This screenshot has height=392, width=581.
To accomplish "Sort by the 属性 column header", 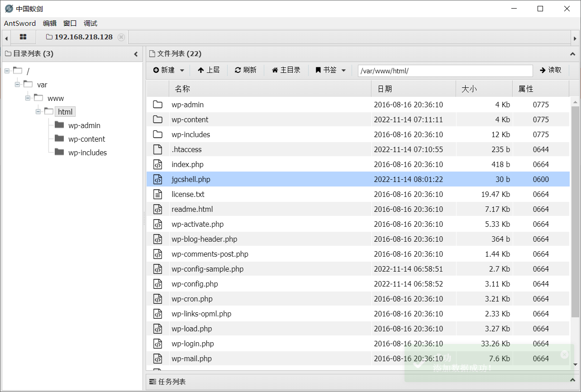I will coord(541,89).
